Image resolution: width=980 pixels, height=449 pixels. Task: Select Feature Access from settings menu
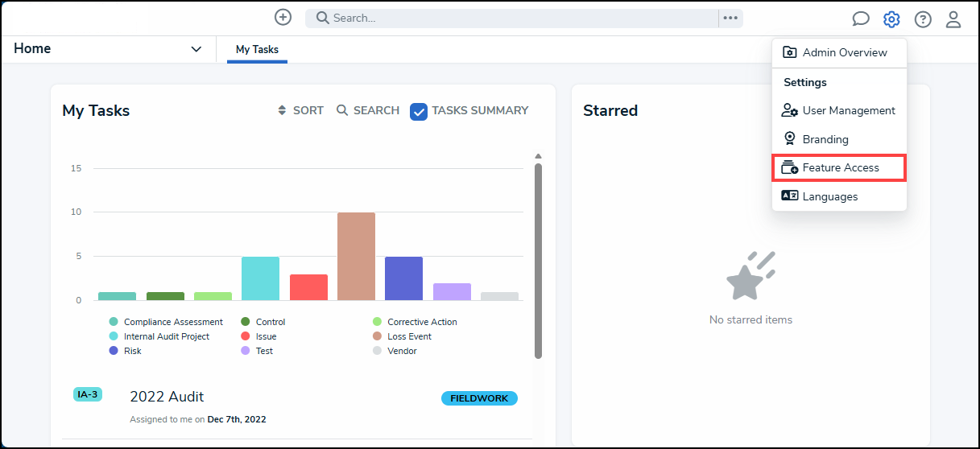coord(840,167)
